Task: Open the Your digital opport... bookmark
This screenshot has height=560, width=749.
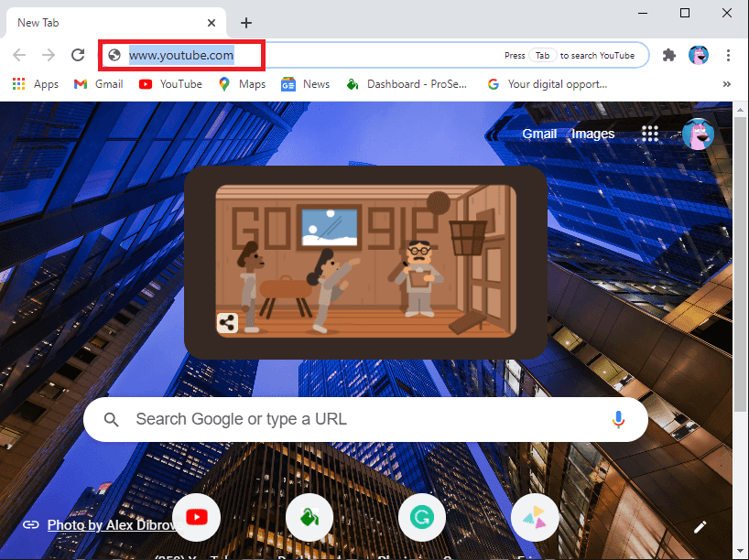Action: (x=548, y=84)
